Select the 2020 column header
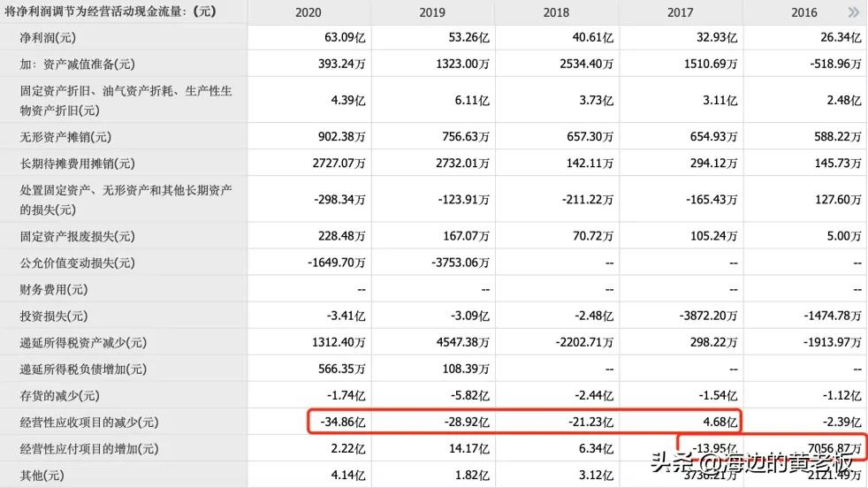Screen dimensions: 868x488 tap(309, 12)
